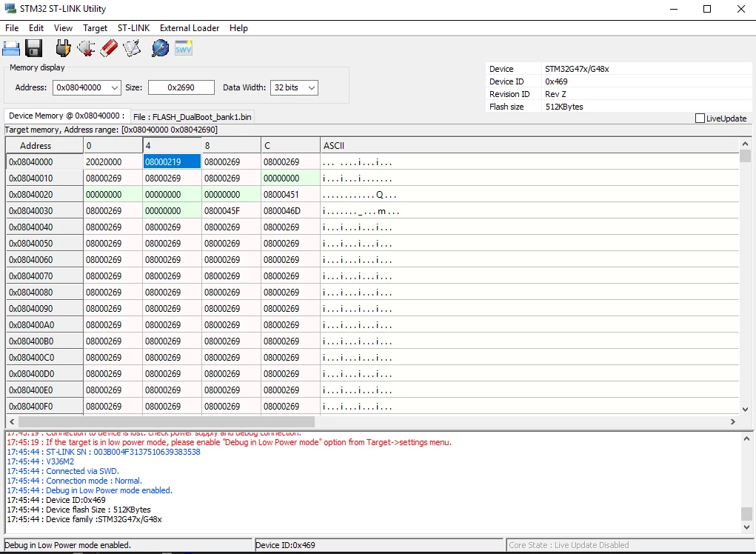The image size is (756, 554).
Task: Open Program and verify icon
Action: pos(132,49)
